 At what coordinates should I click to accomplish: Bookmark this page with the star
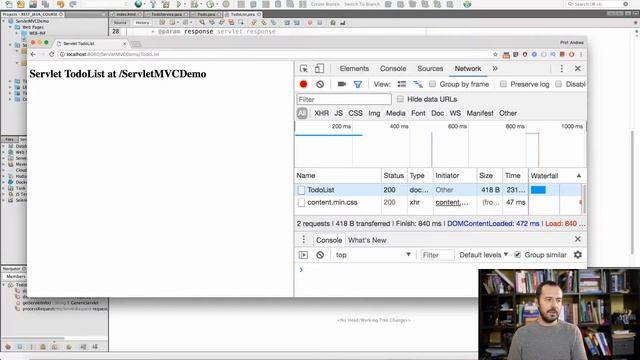tap(495, 54)
